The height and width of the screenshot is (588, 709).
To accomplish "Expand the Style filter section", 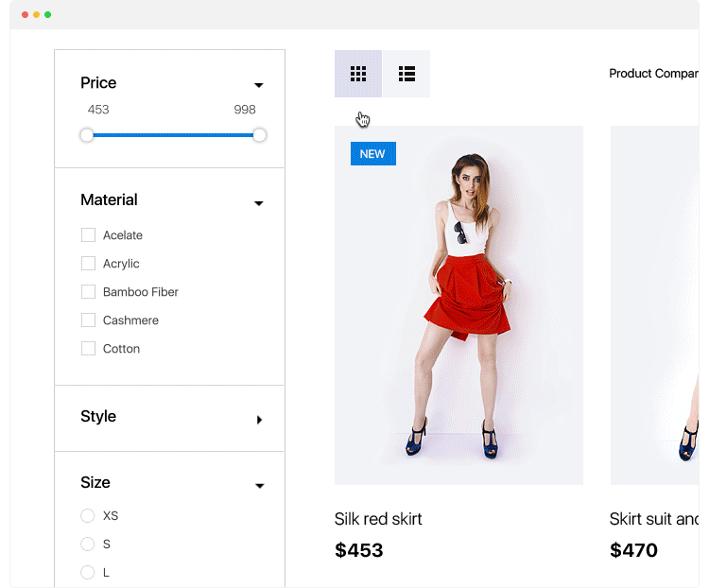I will [259, 420].
